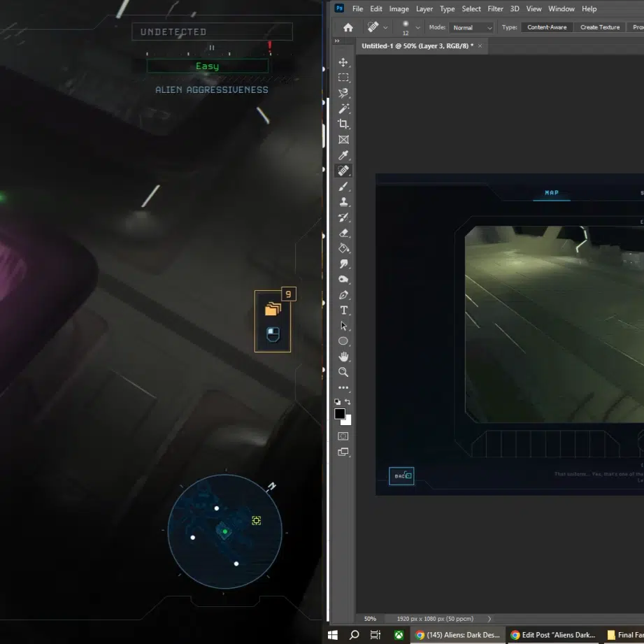Select the Rectangular Marquee tool
644x644 pixels.
[x=343, y=78]
